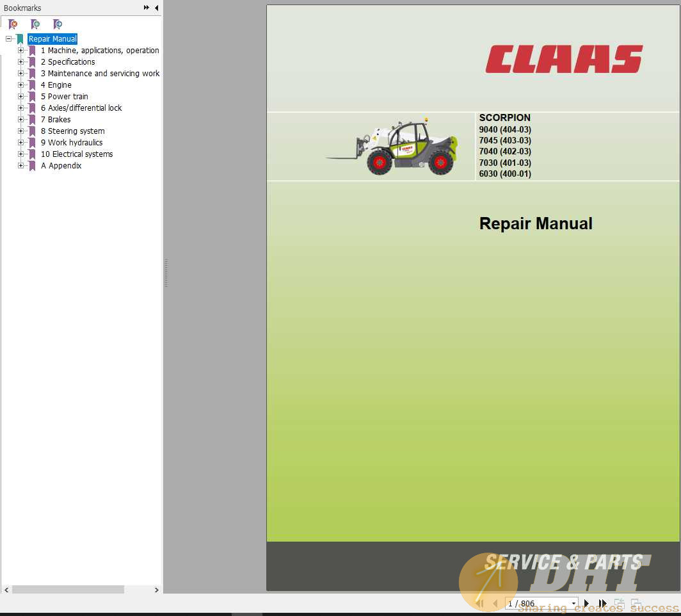
Task: Click bookmark icon beside 2 Specifications
Action: 32,62
